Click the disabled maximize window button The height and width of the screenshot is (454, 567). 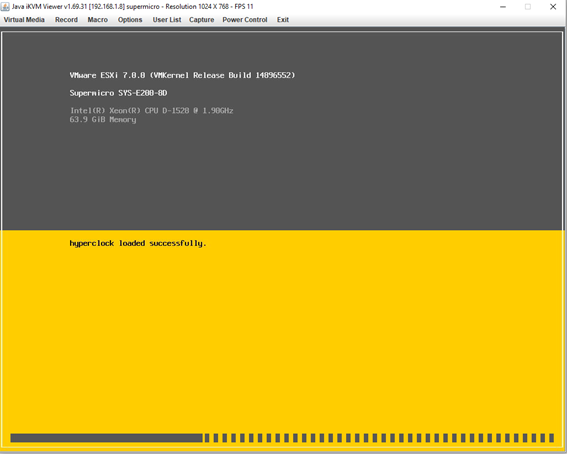pos(528,7)
